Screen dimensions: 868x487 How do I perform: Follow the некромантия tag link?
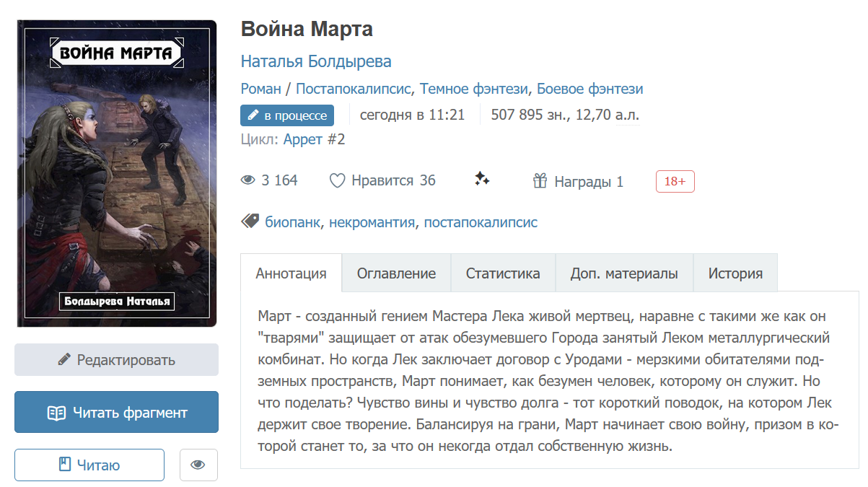(372, 222)
